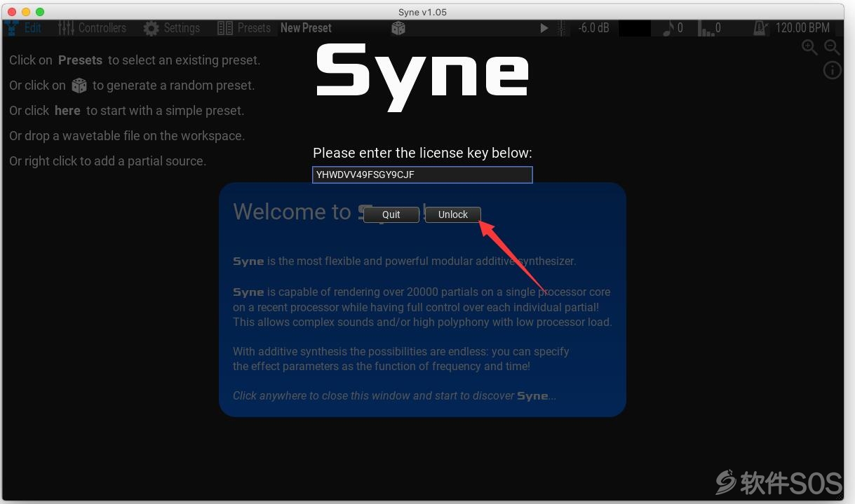The image size is (855, 504).
Task: Click the Settings gear icon
Action: [151, 28]
